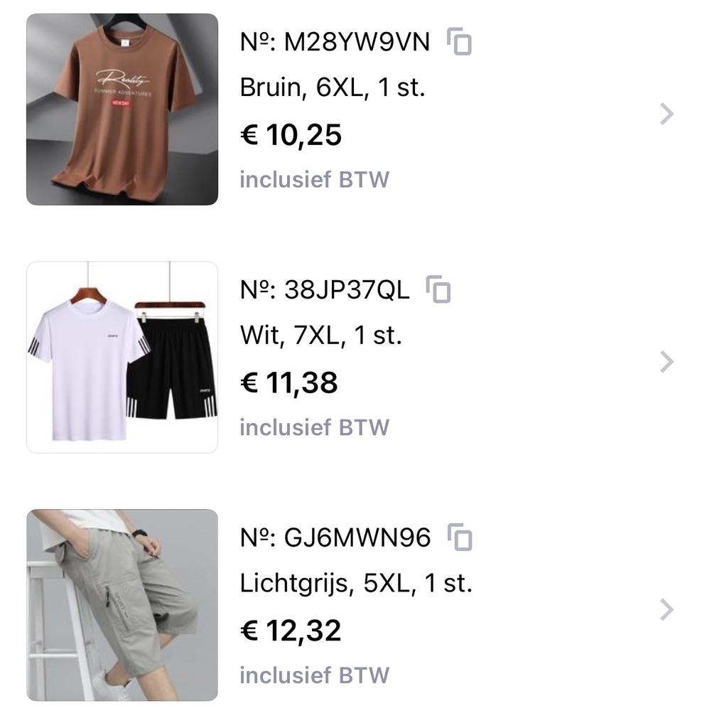Tap the Lichtgrijs, 5XL, 1 st. description
702x728 pixels.
point(357,584)
